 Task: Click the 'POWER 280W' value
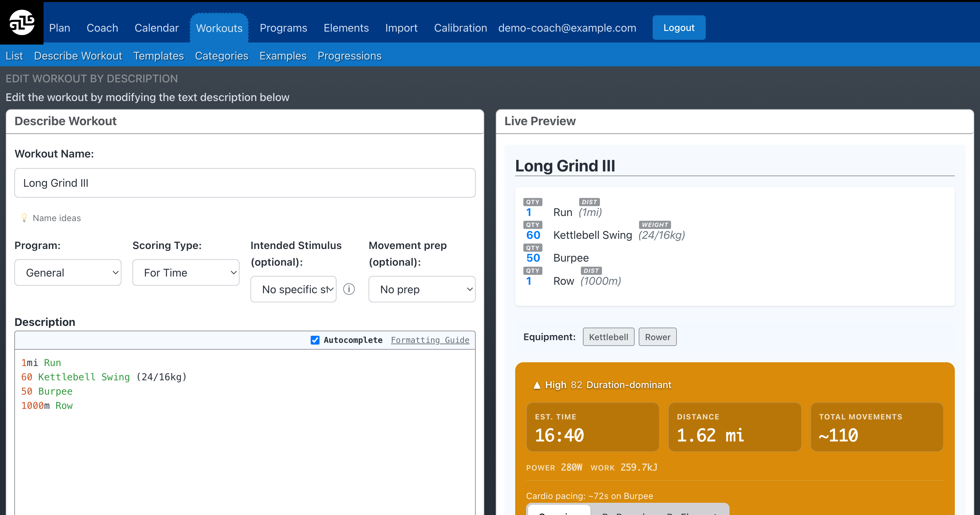[554, 467]
